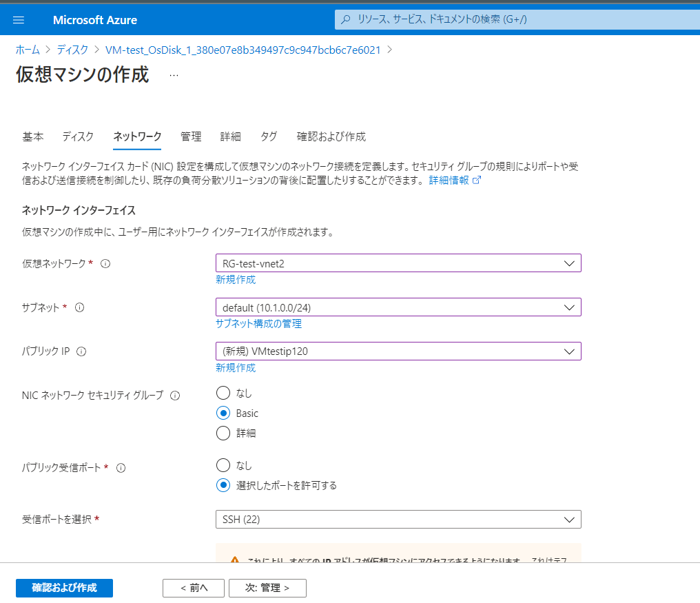The height and width of the screenshot is (603, 700).
Task: Click the ネットワーク インターフェイス heading
Action: [79, 210]
